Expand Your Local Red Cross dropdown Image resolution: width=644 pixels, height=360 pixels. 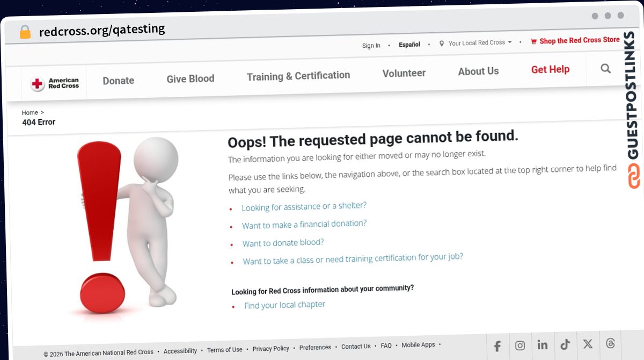[480, 42]
